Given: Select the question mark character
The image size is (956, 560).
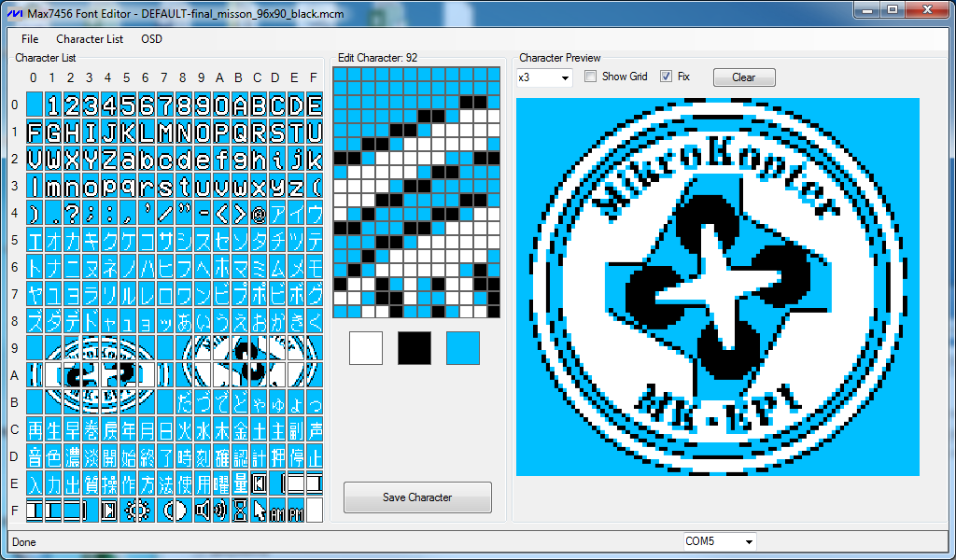Looking at the screenshot, I should point(72,213).
